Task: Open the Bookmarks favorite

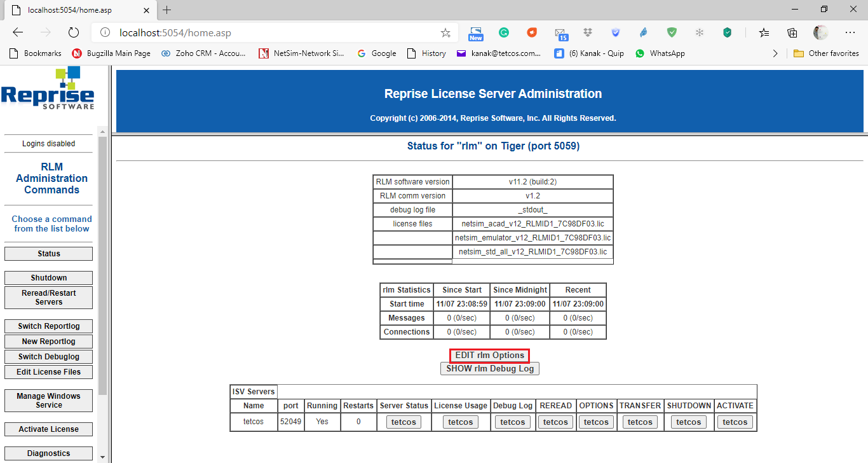Action: coord(36,53)
